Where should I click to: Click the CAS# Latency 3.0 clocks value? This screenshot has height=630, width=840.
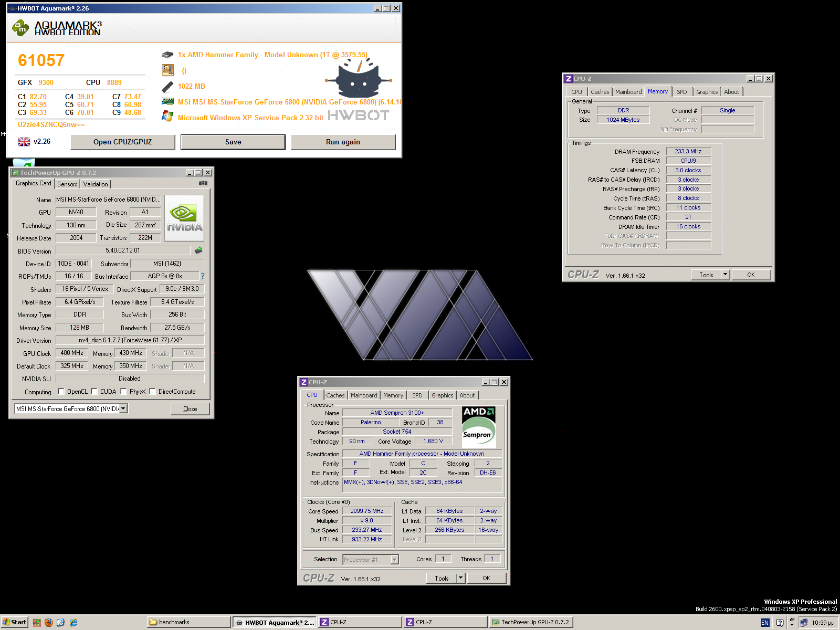(x=688, y=170)
